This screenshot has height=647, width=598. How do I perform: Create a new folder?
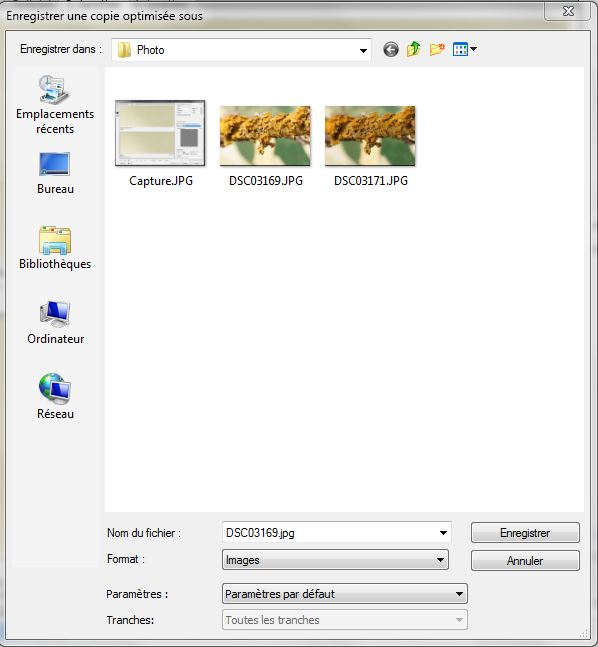437,50
